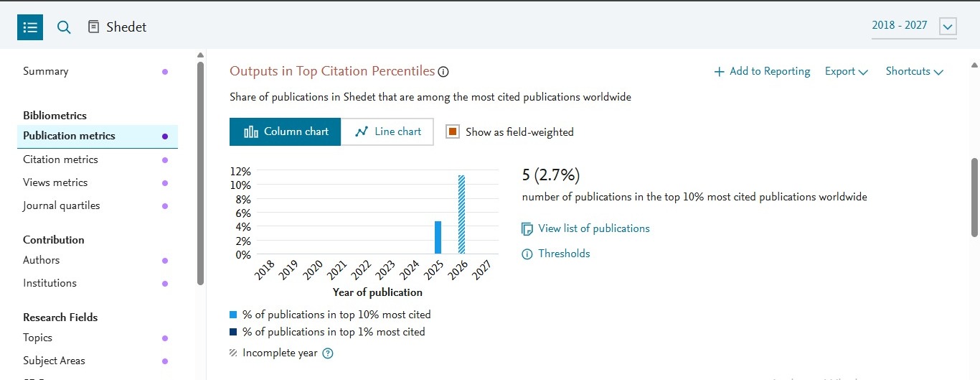The width and height of the screenshot is (980, 380).
Task: Click the dot beside Views metrics
Action: [x=165, y=182]
